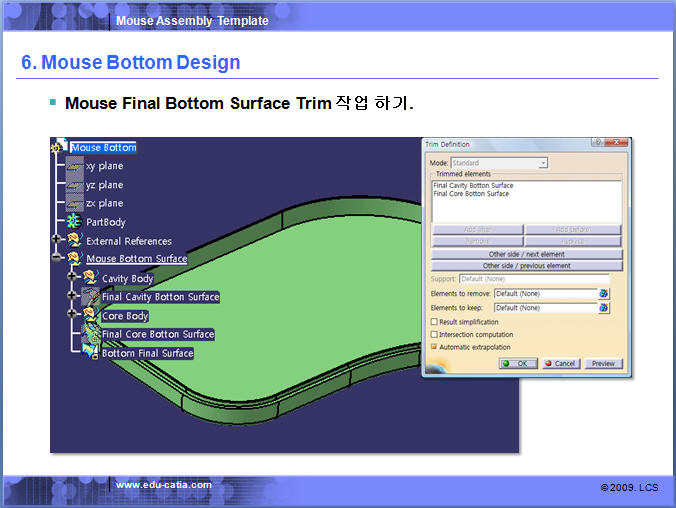Enable the Result simplification checkbox
The image size is (676, 508).
tap(434, 322)
